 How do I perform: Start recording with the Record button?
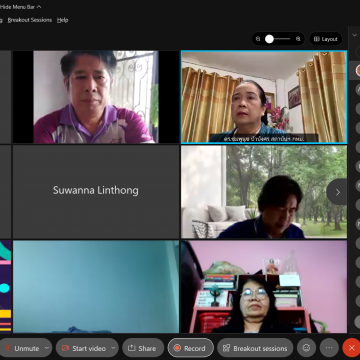(190, 348)
